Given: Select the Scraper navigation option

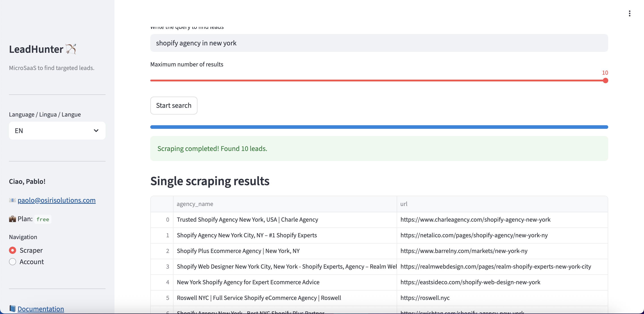Looking at the screenshot, I should (x=13, y=250).
